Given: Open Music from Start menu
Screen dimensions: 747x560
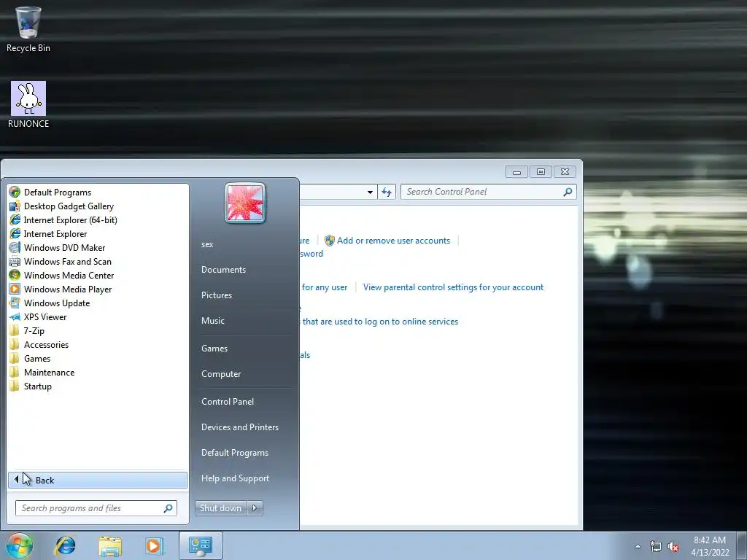Looking at the screenshot, I should 213,321.
